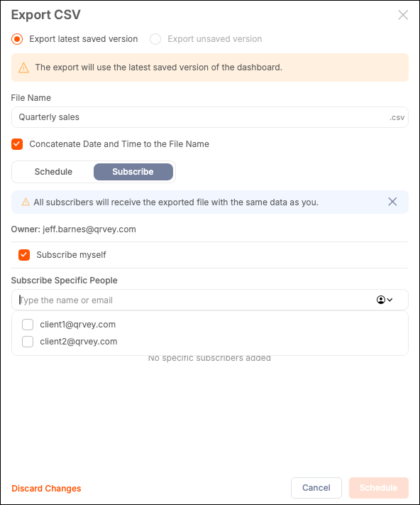The image size is (420, 505).
Task: Focus the name or email search field
Action: pos(210,300)
